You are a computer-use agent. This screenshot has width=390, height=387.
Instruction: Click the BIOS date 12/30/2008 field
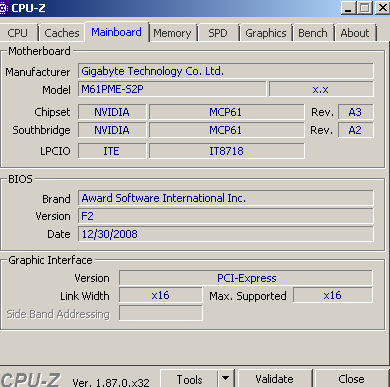click(226, 234)
